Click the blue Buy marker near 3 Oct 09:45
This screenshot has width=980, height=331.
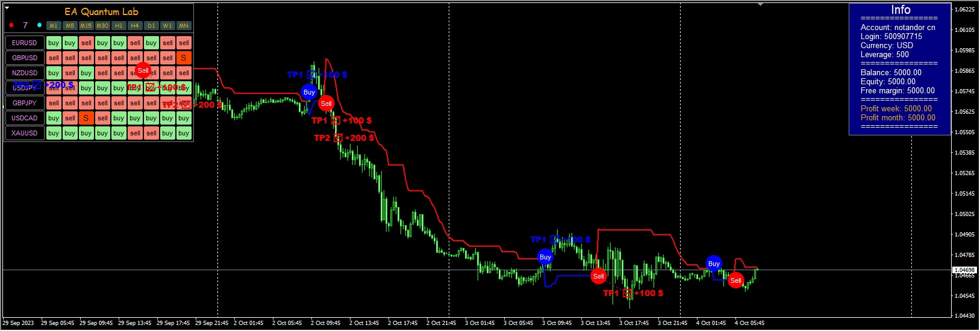point(545,257)
